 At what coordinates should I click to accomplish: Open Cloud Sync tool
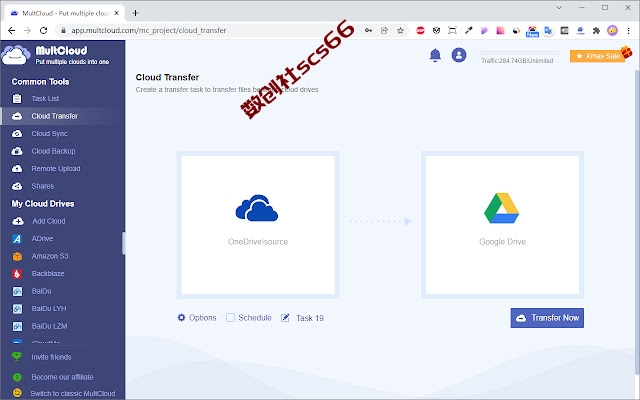[49, 133]
